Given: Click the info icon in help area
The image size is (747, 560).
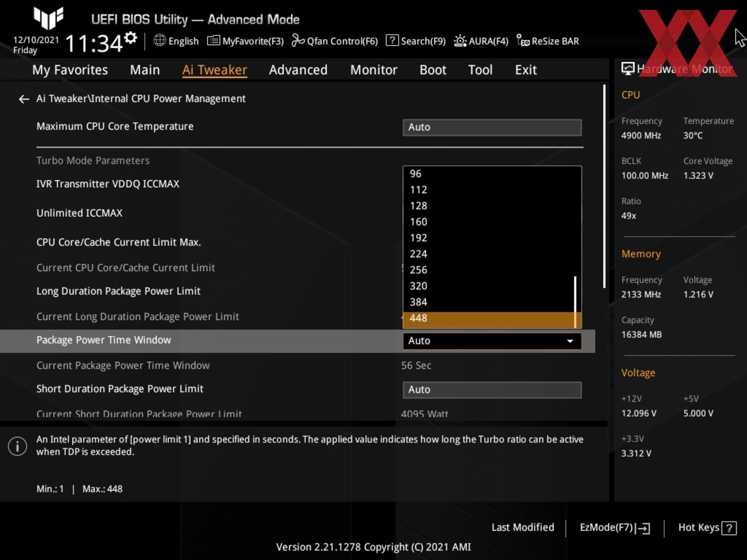Looking at the screenshot, I should click(x=18, y=446).
